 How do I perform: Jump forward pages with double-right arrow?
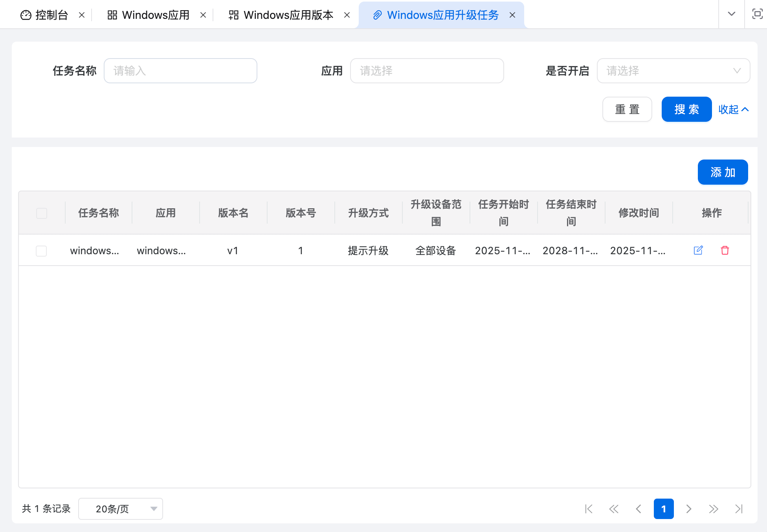tap(714, 509)
